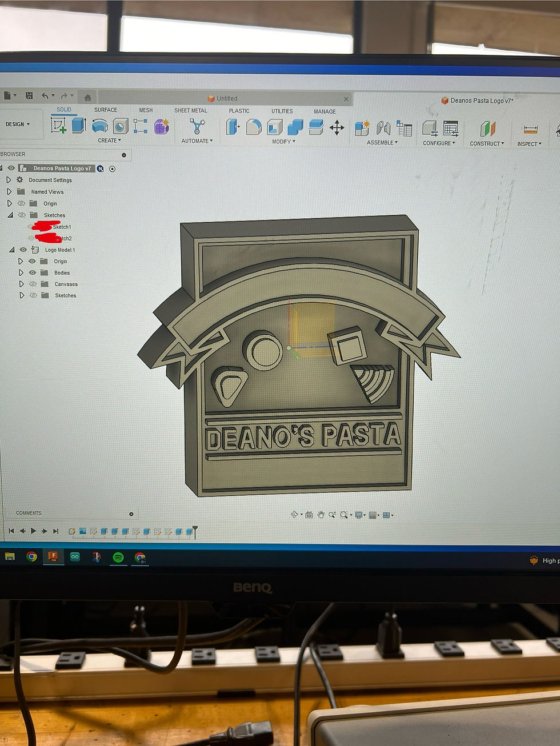560x746 pixels.
Task: Click the Create Sketch tool icon
Action: pyautogui.click(x=58, y=125)
